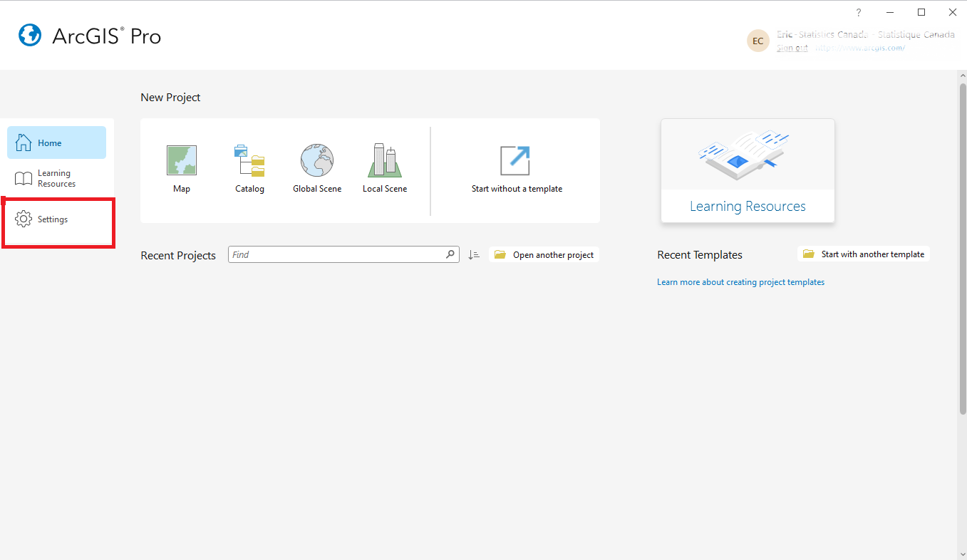Click the scrollbar down arrow

point(962,554)
